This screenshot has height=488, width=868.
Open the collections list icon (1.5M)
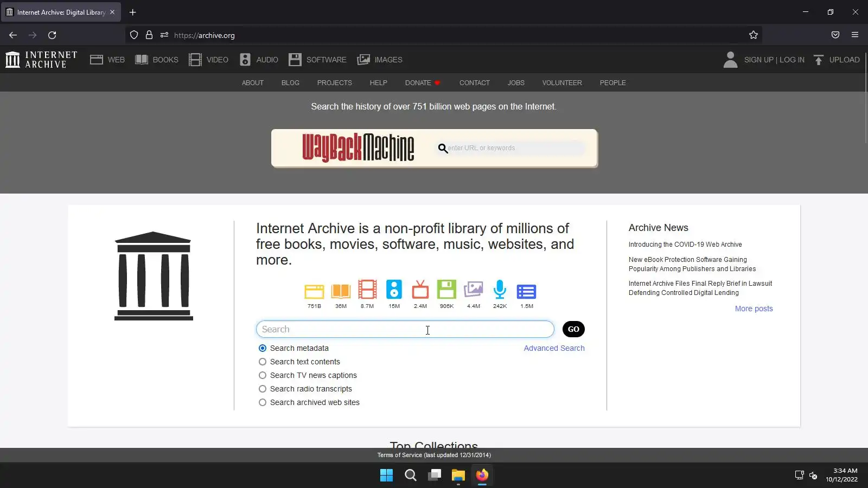pos(526,292)
